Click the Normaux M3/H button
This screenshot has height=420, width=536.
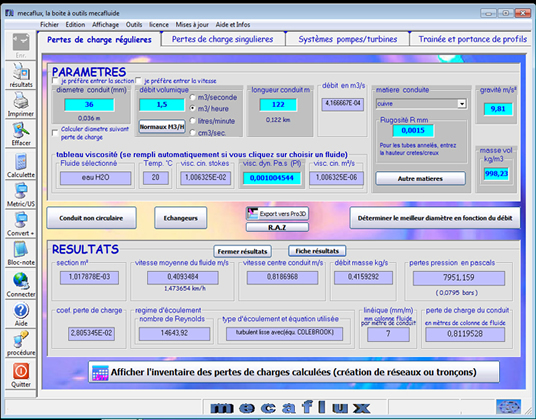[x=162, y=127]
